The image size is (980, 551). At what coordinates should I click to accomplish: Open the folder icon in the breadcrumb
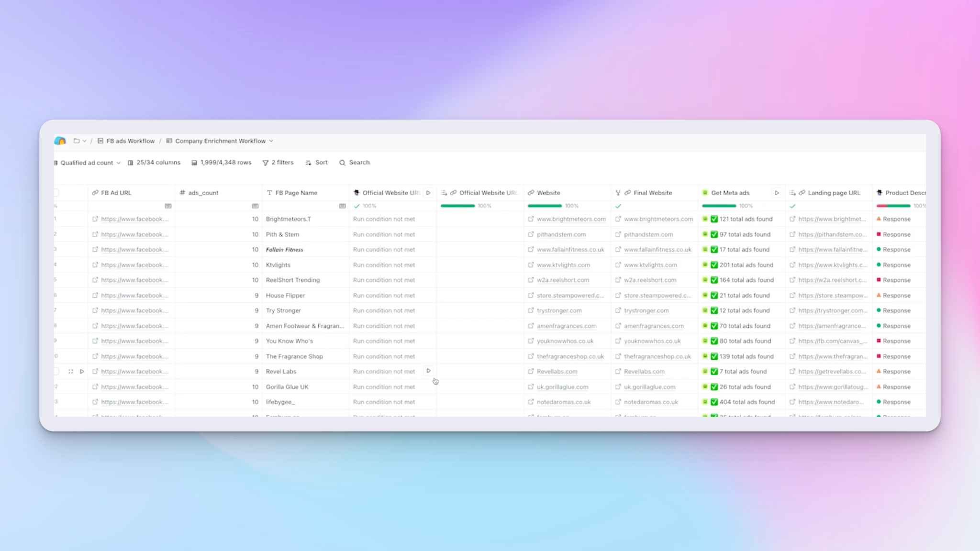coord(76,141)
